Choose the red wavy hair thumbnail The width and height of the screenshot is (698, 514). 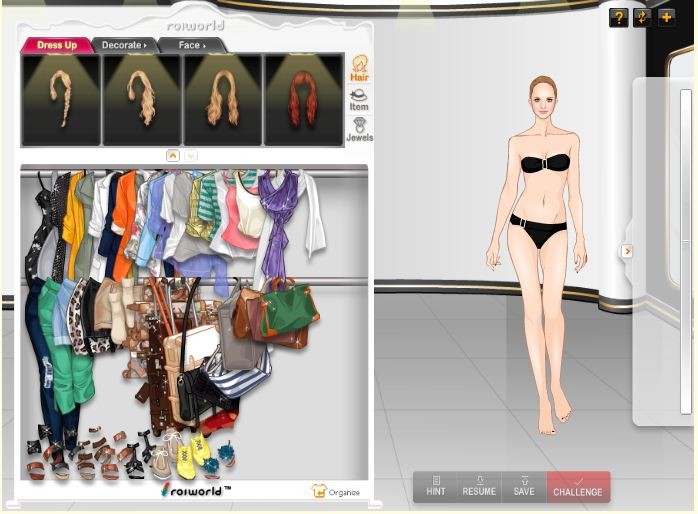pos(304,99)
